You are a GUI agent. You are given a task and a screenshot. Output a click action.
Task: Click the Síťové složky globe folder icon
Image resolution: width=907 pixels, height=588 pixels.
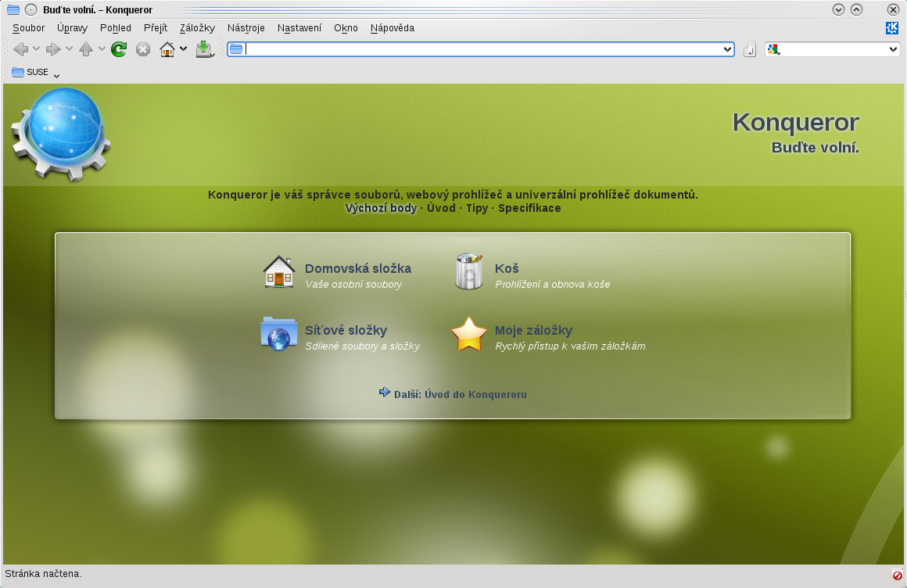pyautogui.click(x=279, y=334)
